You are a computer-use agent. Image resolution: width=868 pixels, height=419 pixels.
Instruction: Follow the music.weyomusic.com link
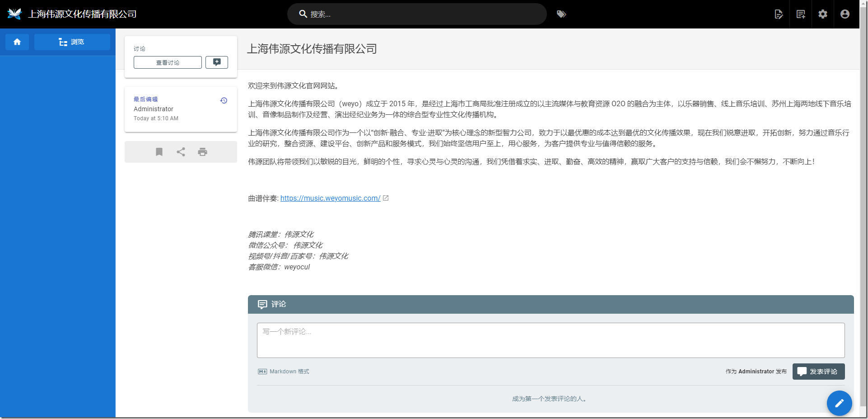click(x=330, y=198)
